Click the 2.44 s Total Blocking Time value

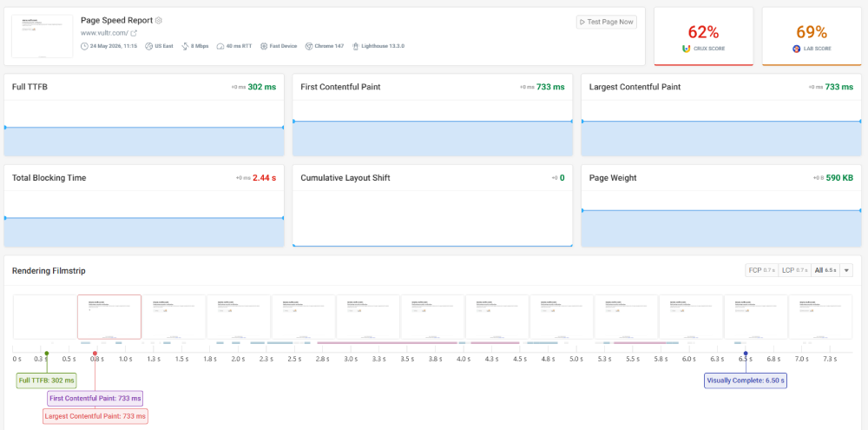[x=264, y=178]
